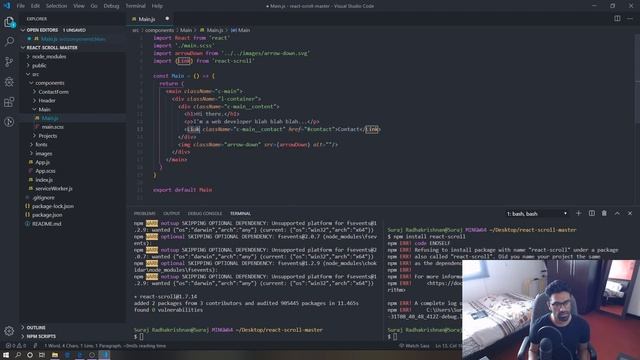Open the Go menu
Viewport: 640px width, 360px height.
pyautogui.click(x=94, y=6)
